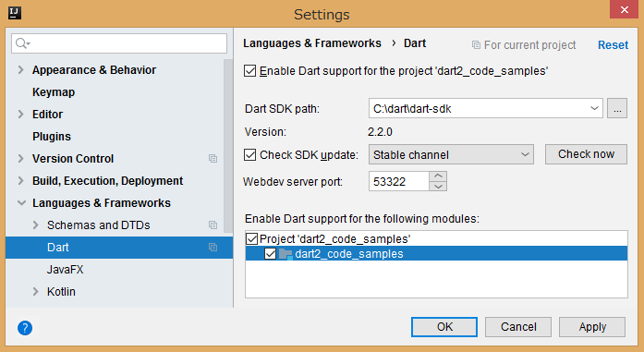Click the Webdev server port field

pos(399,181)
